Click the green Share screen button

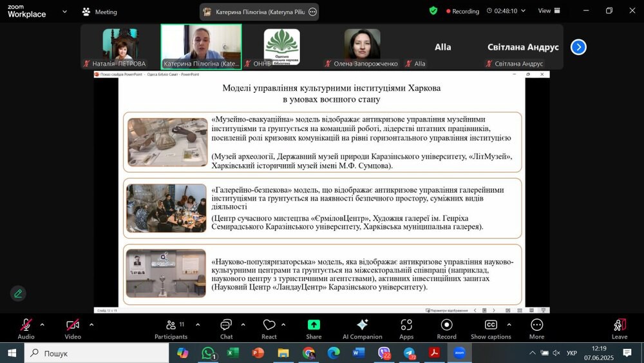point(314,328)
